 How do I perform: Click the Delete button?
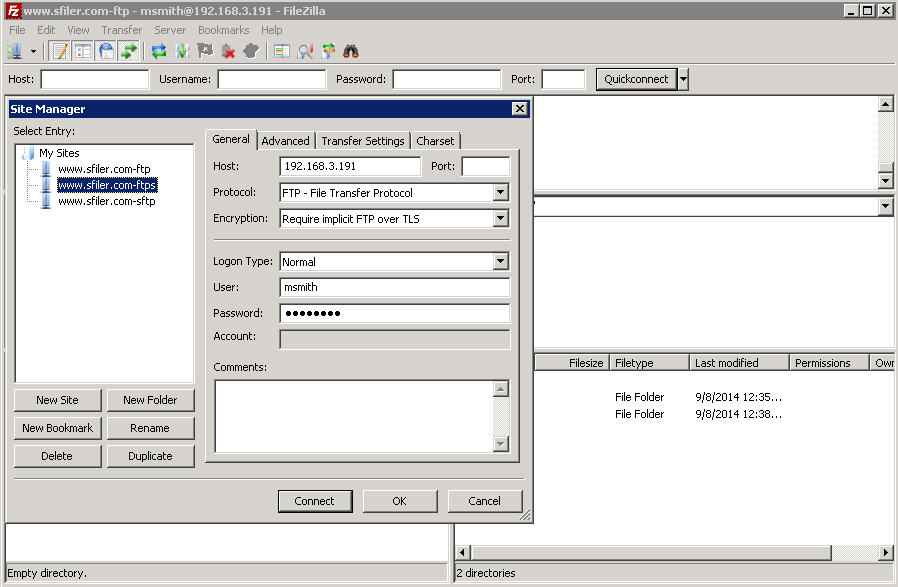coord(57,456)
